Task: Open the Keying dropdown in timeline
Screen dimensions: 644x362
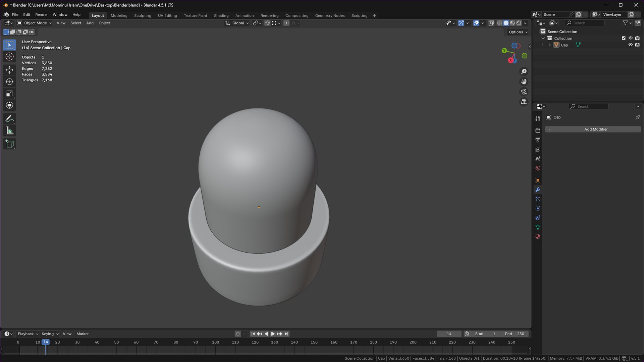Action: (50, 334)
